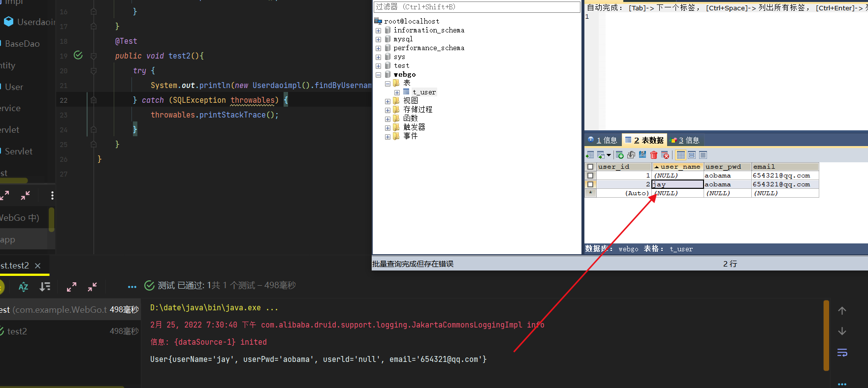Open project panel vertical dots options menu
The height and width of the screenshot is (388, 868).
[x=52, y=196]
